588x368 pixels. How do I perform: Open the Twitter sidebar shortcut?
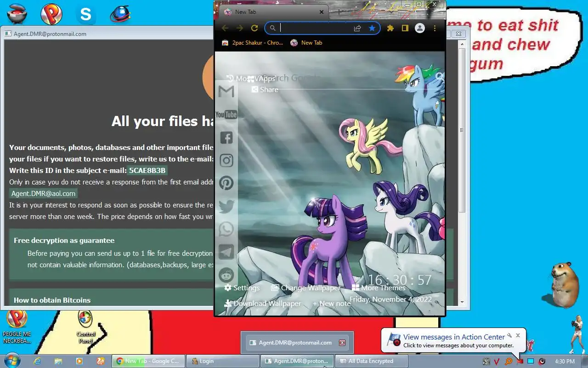[226, 206]
